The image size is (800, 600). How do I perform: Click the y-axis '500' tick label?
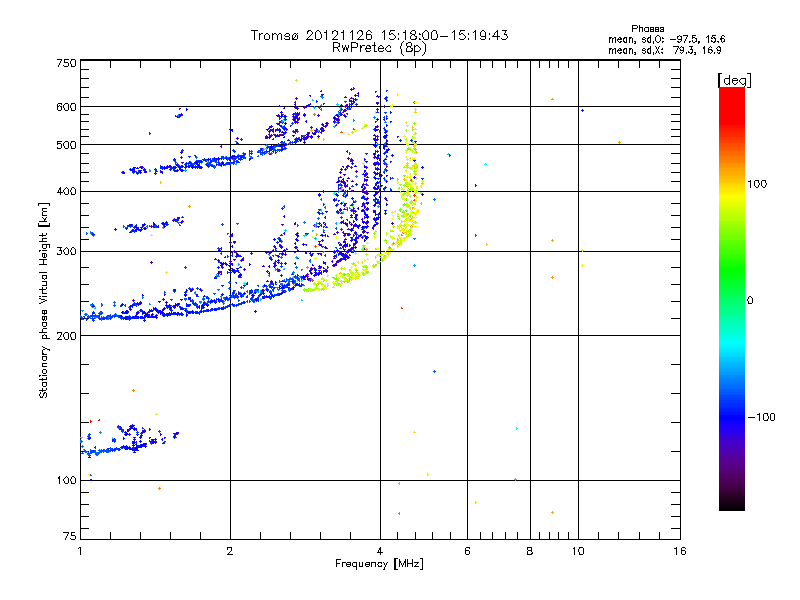[x=66, y=145]
